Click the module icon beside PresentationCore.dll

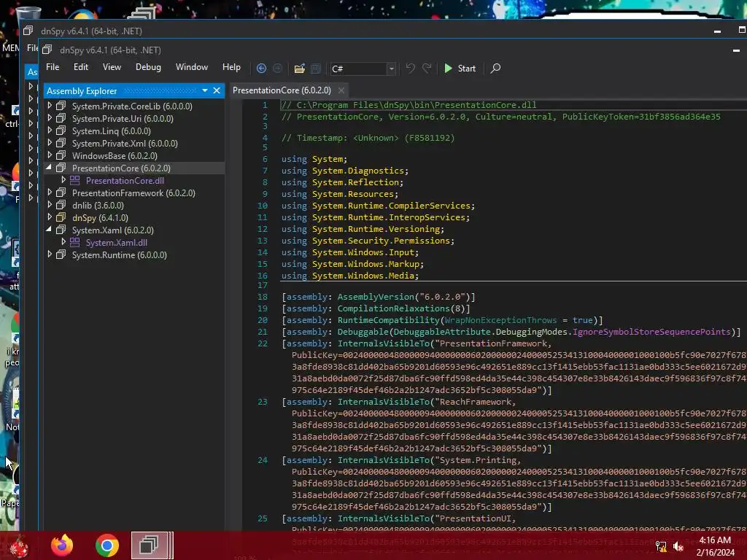75,180
